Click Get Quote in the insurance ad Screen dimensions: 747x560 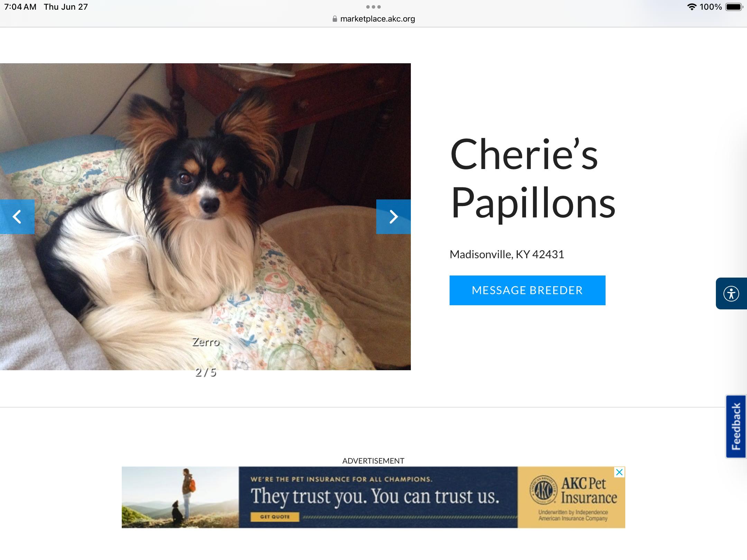275,517
